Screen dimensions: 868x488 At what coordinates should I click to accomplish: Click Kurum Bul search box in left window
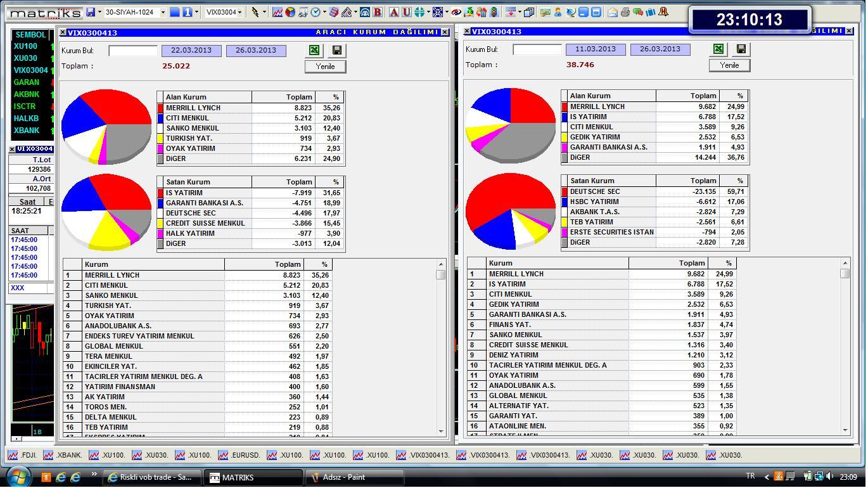click(133, 51)
